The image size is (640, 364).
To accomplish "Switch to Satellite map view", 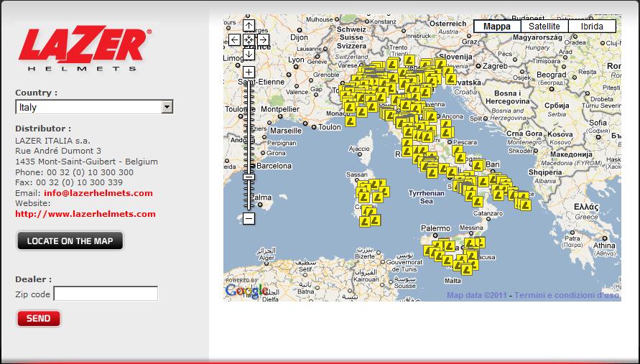I will [x=544, y=27].
